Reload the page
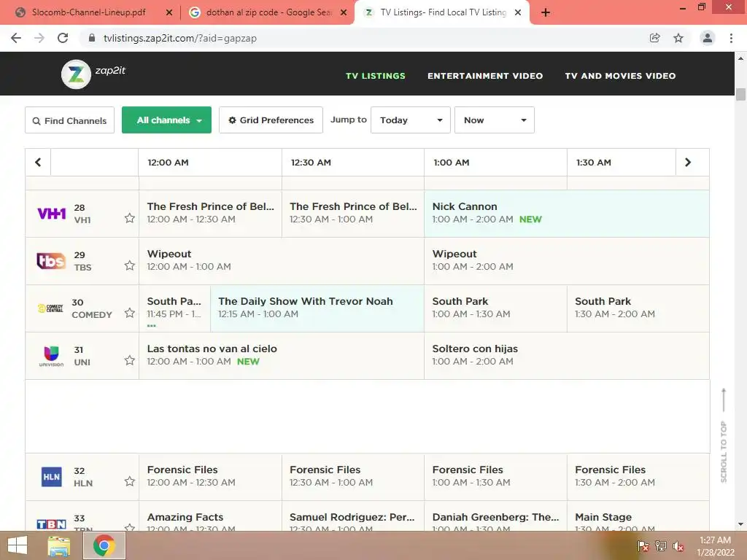This screenshot has width=747, height=560. [x=63, y=38]
